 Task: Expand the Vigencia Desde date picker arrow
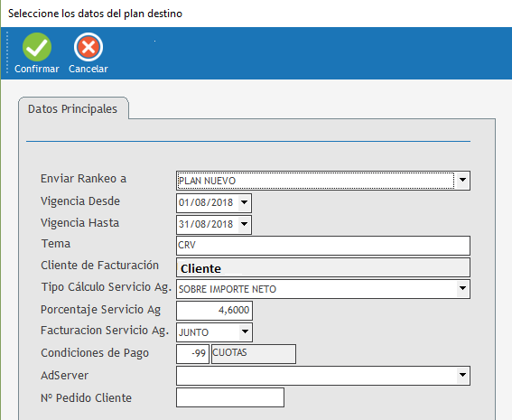pyautogui.click(x=244, y=202)
